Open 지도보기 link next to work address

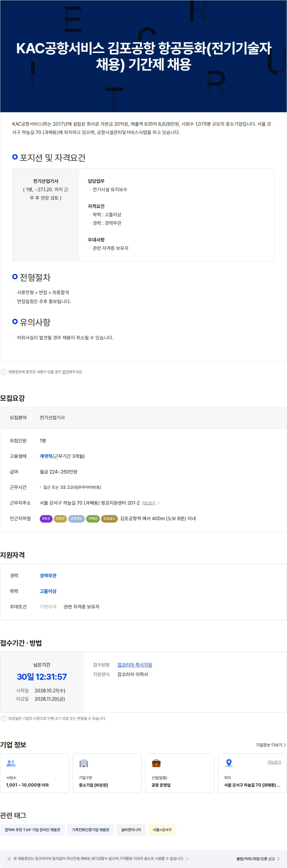pyautogui.click(x=148, y=503)
